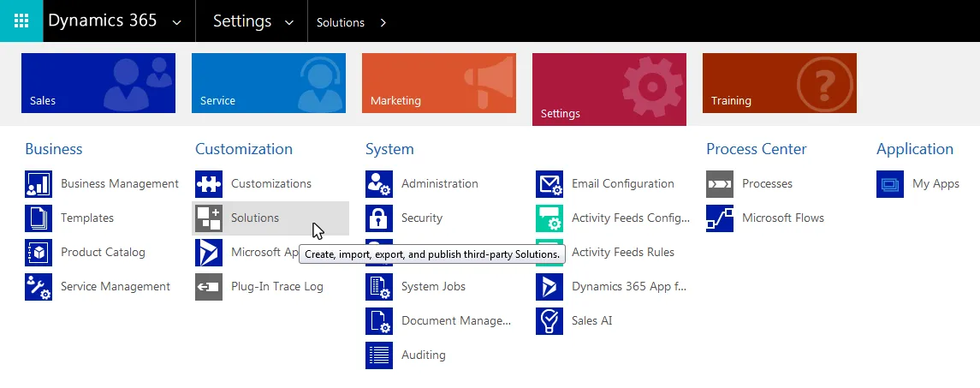Click the Product Catalog box icon
This screenshot has width=980, height=388.
[39, 253]
